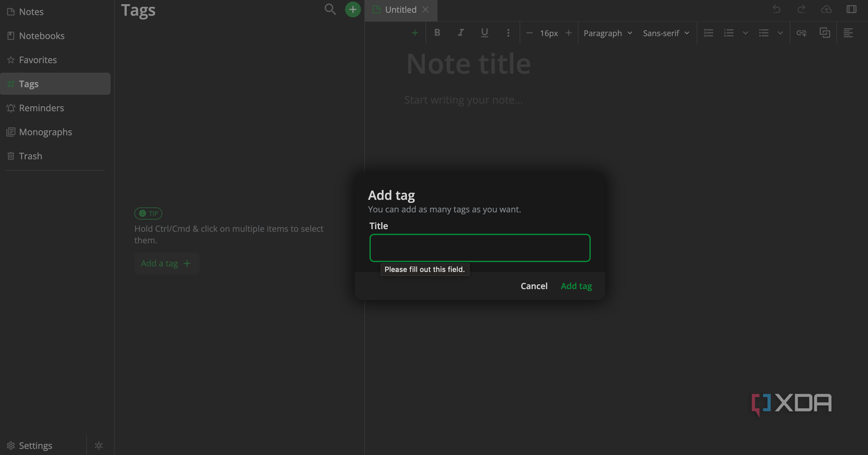Open the Sans-serif font dropdown
The width and height of the screenshot is (868, 455).
(x=666, y=33)
